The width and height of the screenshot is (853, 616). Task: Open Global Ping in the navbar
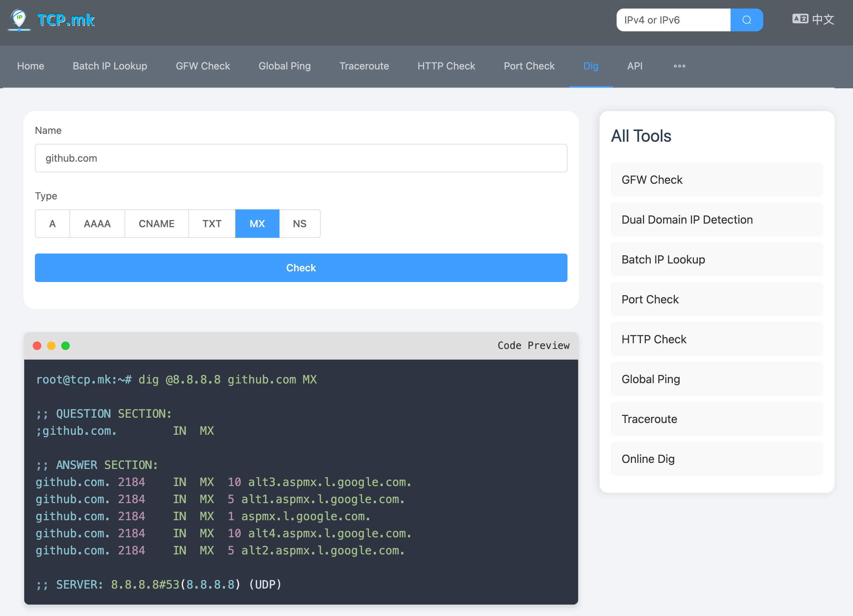(x=285, y=66)
